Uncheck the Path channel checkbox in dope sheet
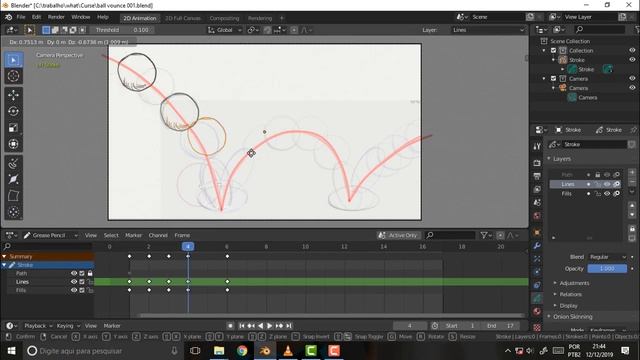The width and height of the screenshot is (640, 360). coord(82,273)
